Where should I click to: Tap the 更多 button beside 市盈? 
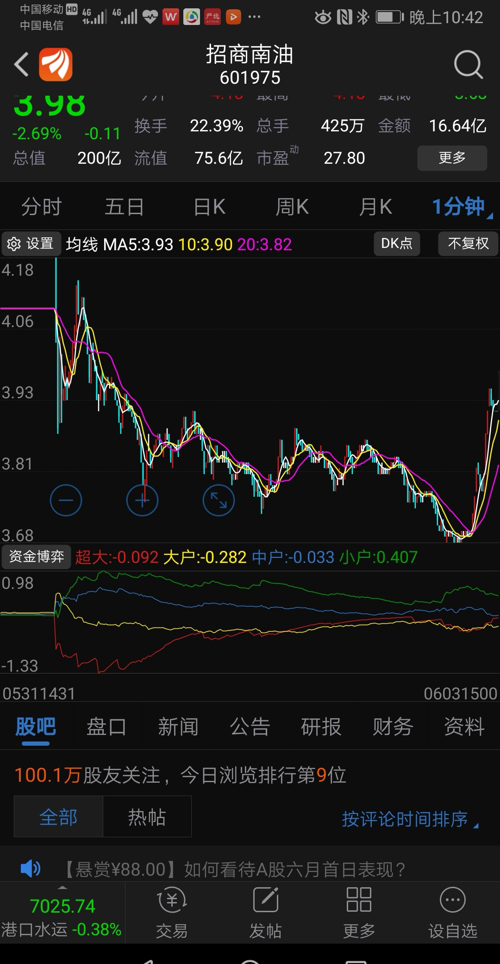[x=452, y=158]
